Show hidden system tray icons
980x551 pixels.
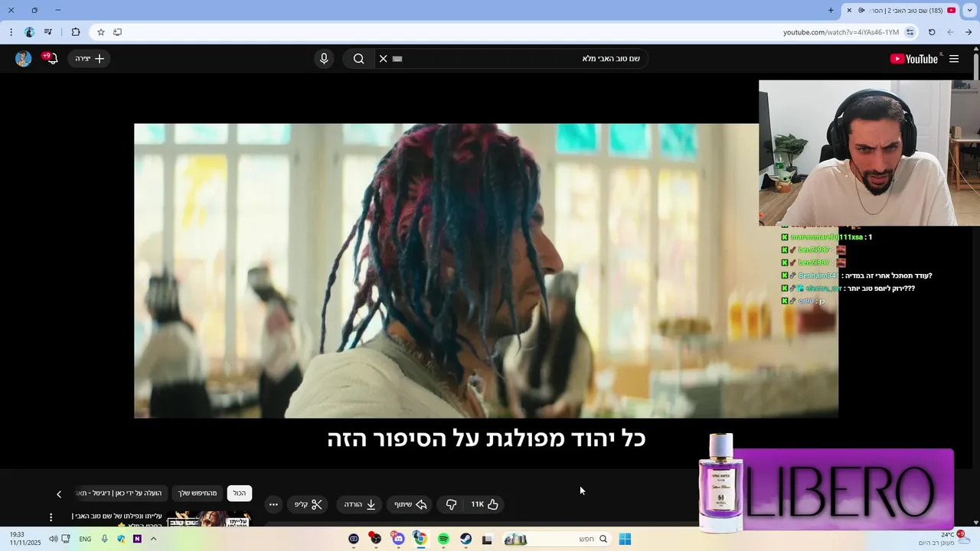point(153,540)
